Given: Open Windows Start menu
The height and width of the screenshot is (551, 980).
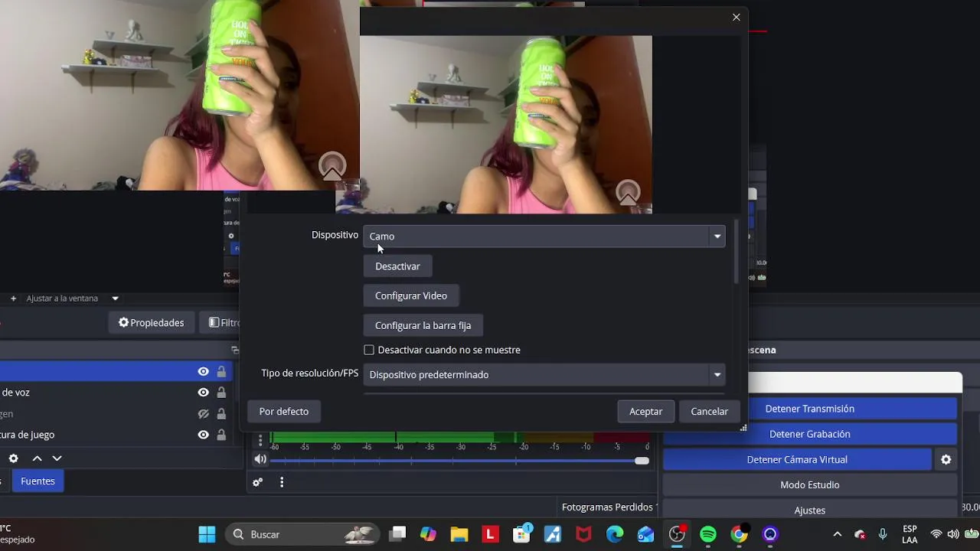Looking at the screenshot, I should pos(207,534).
